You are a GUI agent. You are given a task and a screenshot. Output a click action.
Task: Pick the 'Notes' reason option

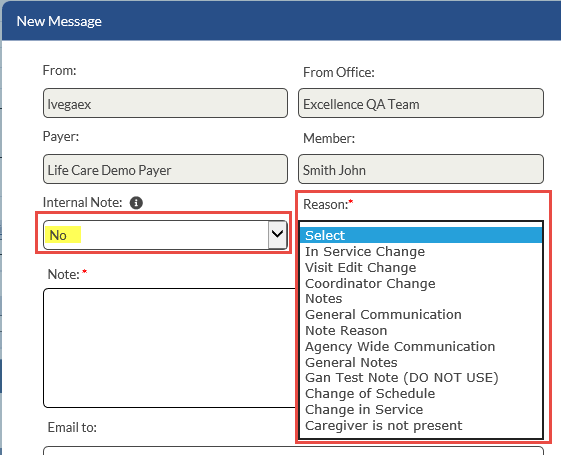tap(421, 299)
